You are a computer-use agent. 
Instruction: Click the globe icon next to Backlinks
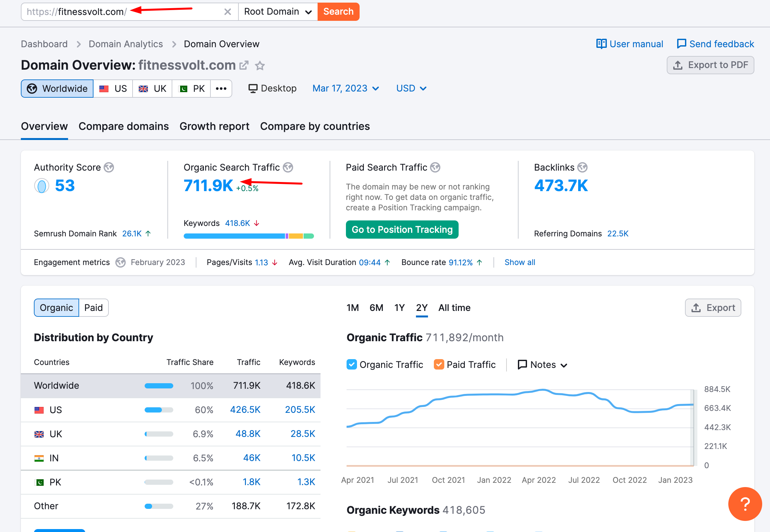[583, 167]
